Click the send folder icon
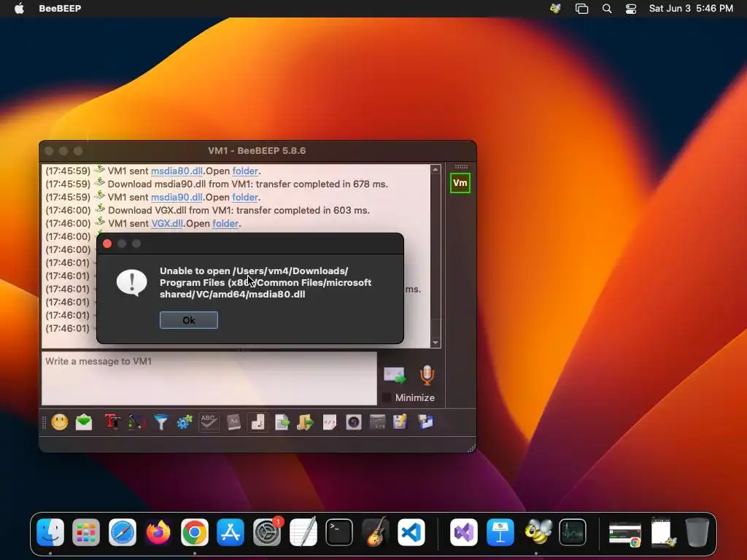 click(x=306, y=422)
